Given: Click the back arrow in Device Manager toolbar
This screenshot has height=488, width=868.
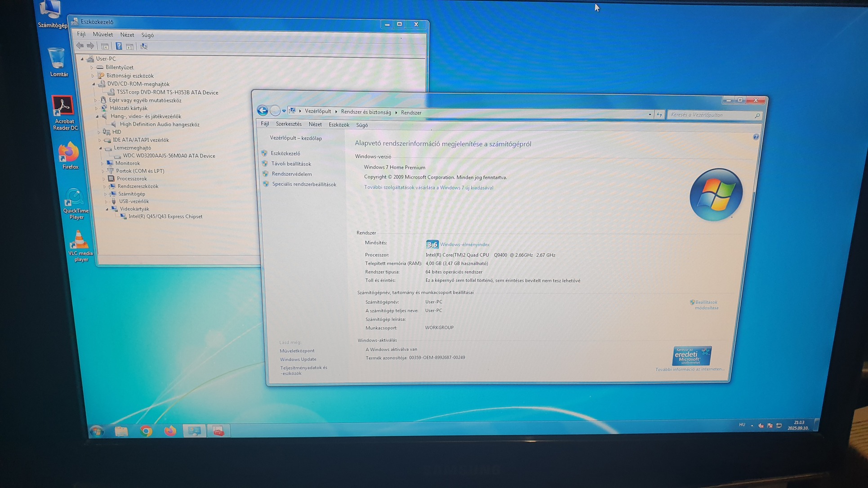Looking at the screenshot, I should coord(80,46).
